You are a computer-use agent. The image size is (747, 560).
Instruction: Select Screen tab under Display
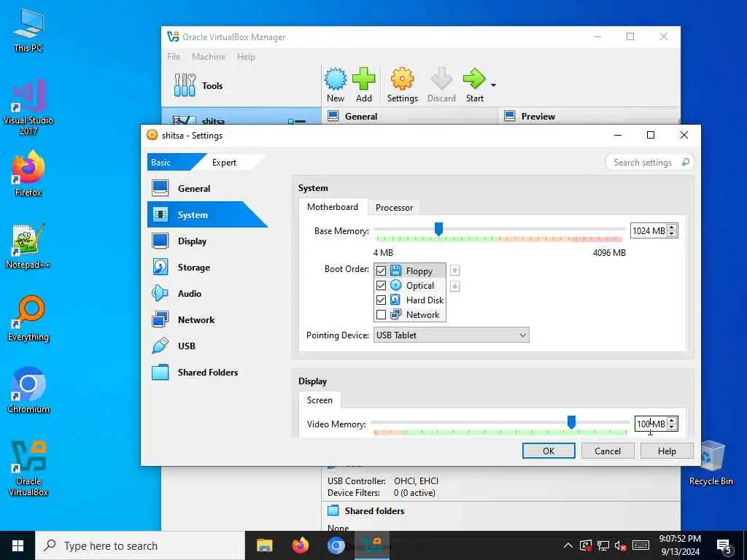[x=320, y=400]
